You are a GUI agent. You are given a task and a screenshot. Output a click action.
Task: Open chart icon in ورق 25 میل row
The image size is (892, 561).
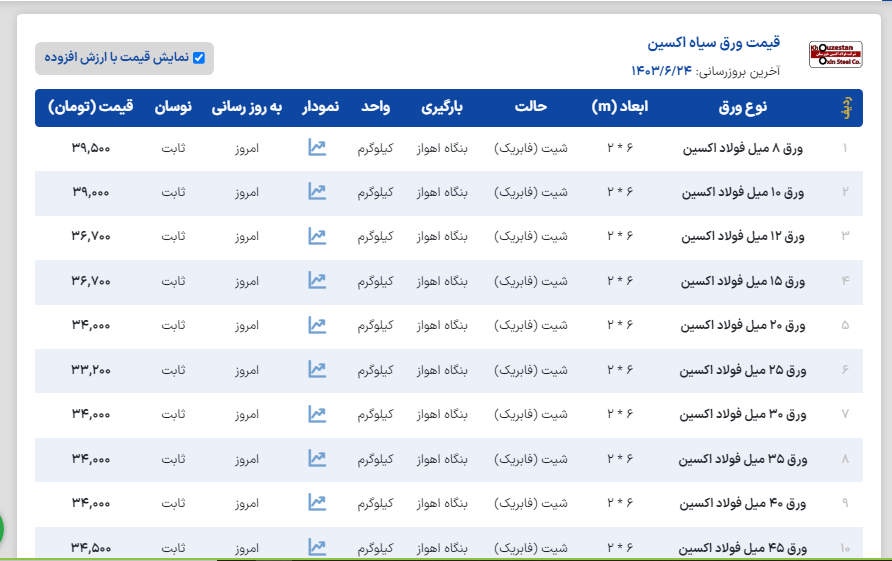pos(317,370)
